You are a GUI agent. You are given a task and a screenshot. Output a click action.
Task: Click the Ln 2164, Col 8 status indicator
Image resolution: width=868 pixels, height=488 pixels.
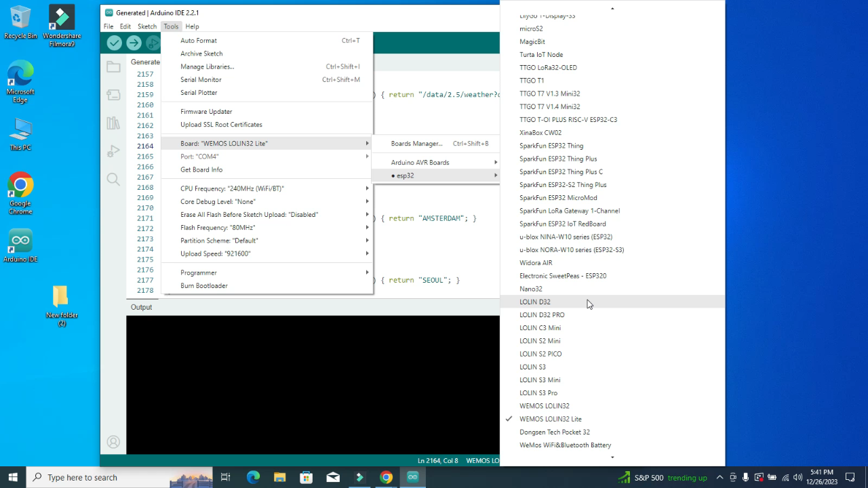(438, 461)
